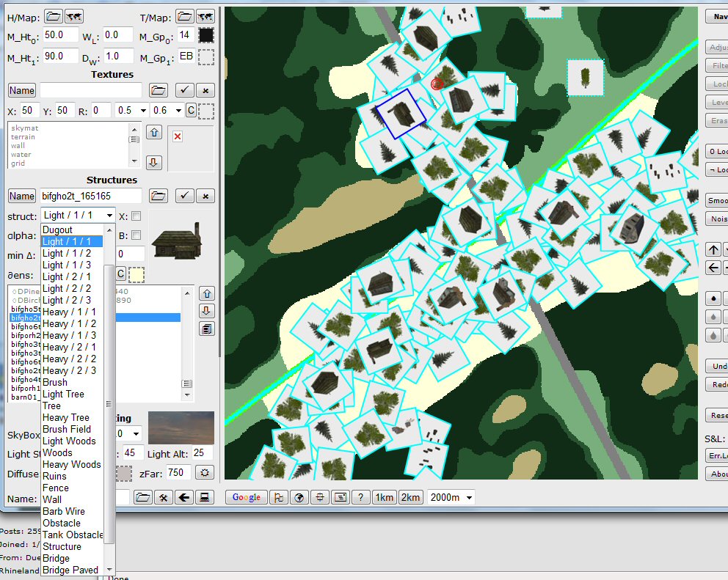
Task: Click the black left arrow icon
Action: [184, 497]
